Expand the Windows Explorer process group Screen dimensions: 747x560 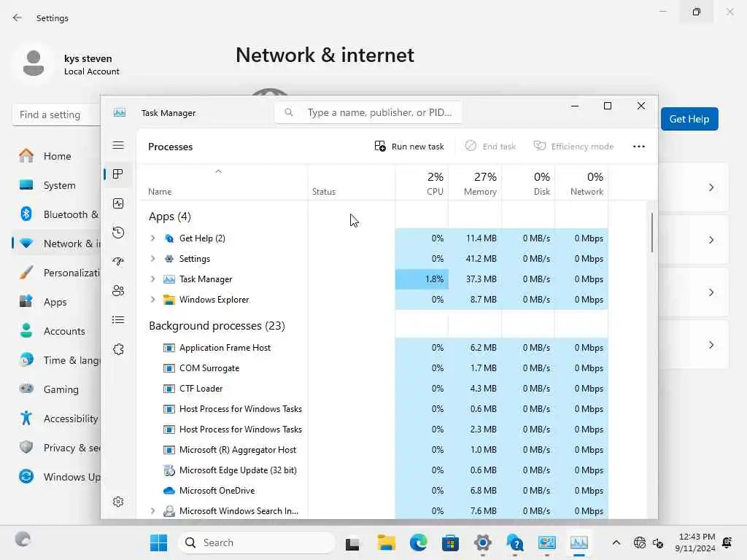[152, 300]
